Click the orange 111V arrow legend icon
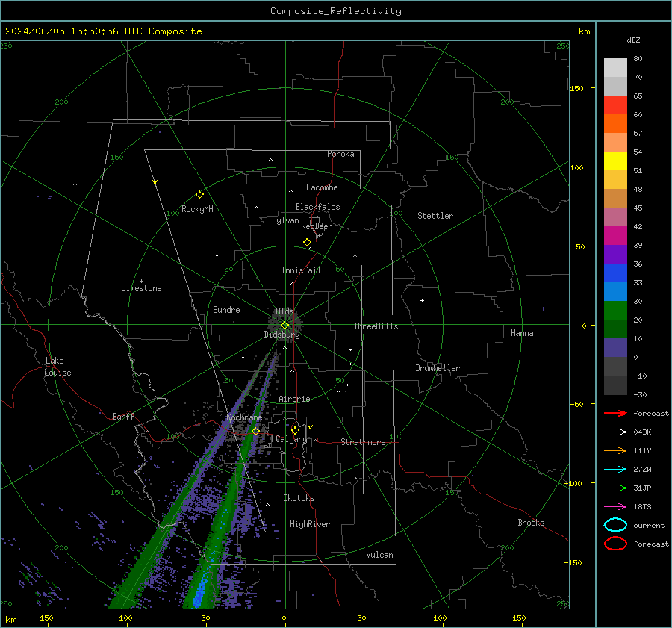 point(615,450)
